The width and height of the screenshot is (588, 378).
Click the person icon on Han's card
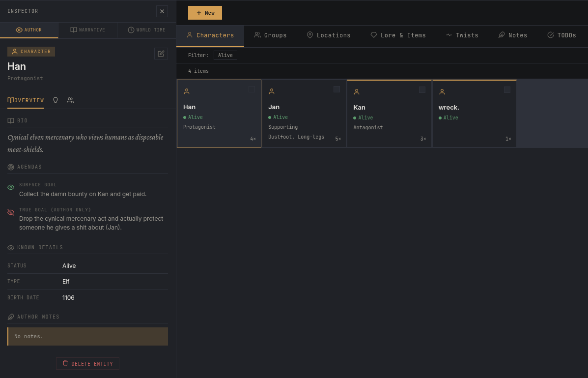(187, 91)
